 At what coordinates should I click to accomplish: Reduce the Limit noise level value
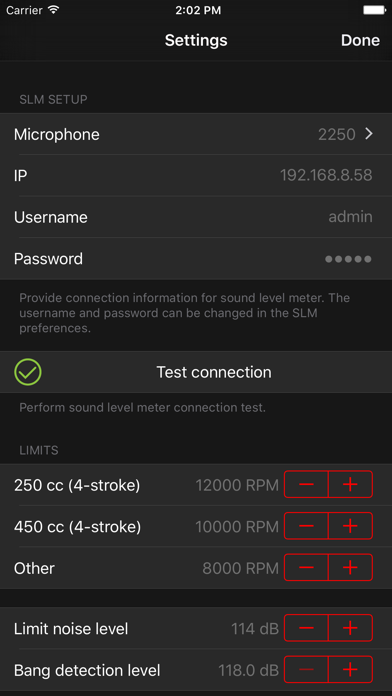point(306,628)
